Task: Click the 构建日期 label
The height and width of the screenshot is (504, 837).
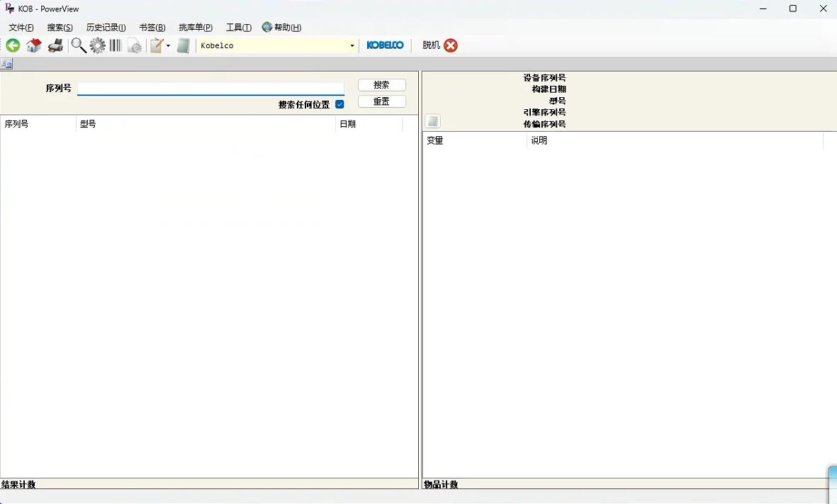Action: (549, 89)
